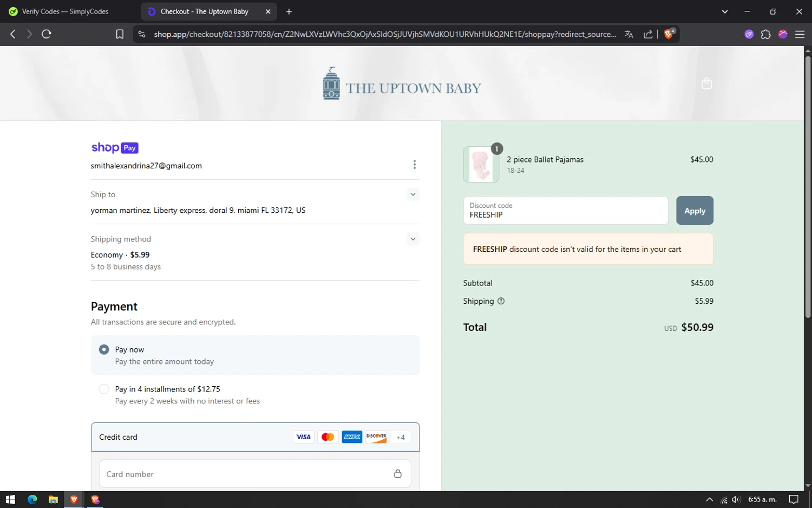Open the Windows Start menu
Screen dimensions: 812x508
(10, 499)
